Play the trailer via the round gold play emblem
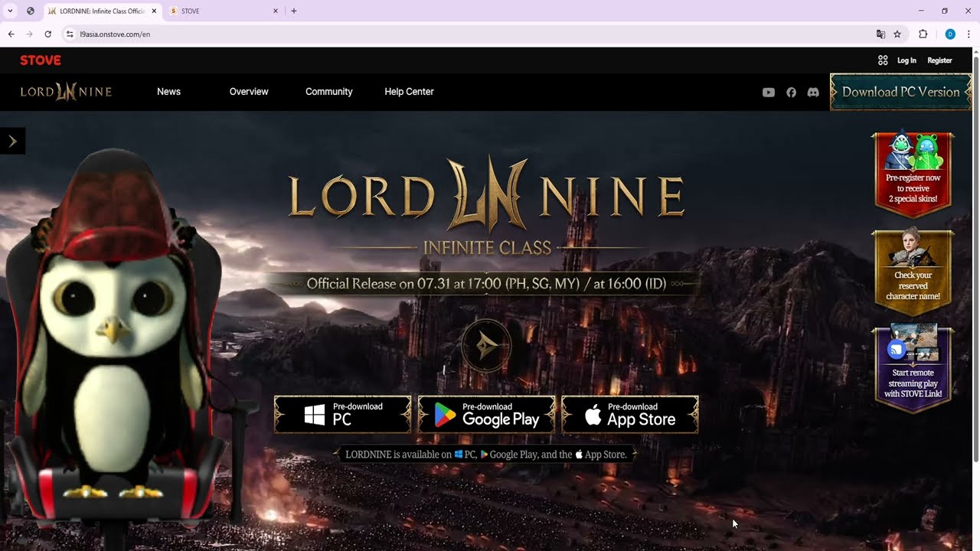 (x=486, y=346)
